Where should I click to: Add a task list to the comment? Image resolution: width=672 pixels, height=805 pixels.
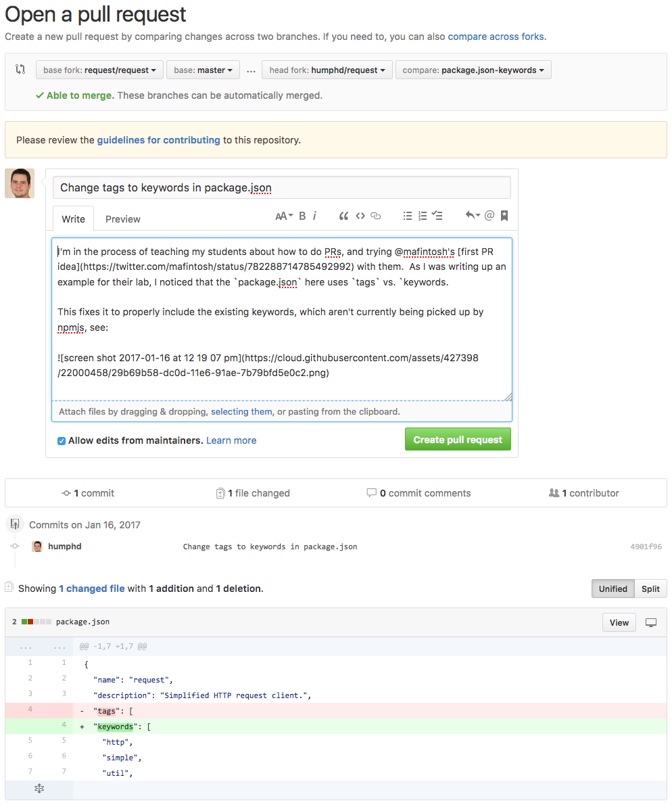click(x=437, y=215)
